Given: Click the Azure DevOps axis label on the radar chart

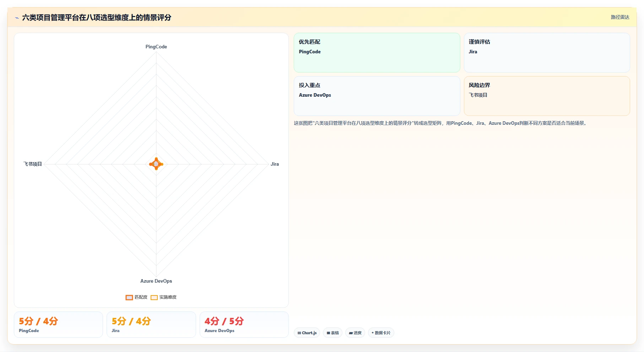Looking at the screenshot, I should pyautogui.click(x=156, y=281).
